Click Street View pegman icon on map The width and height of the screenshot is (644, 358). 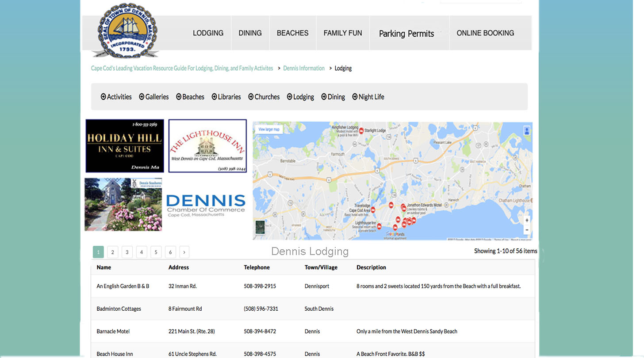(x=526, y=131)
